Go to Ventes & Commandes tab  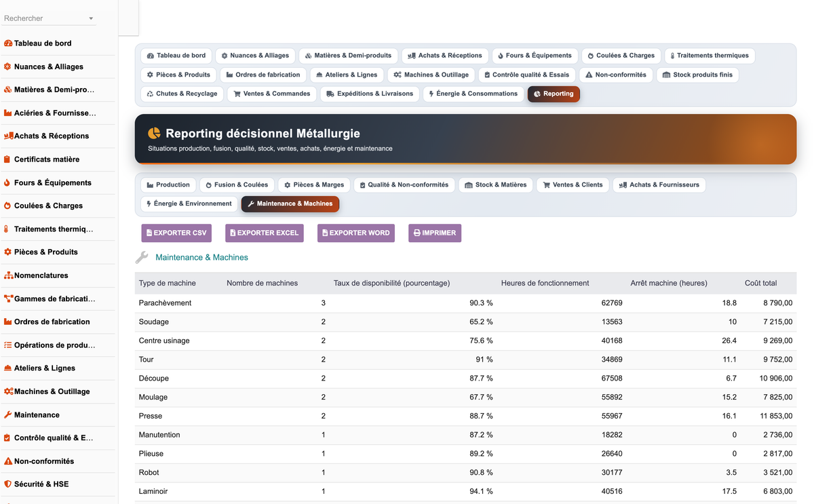(x=271, y=94)
